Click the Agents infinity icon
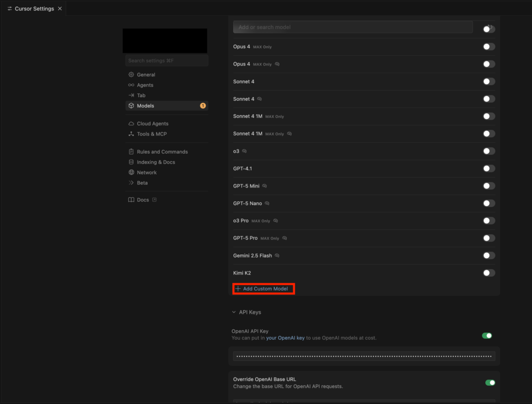This screenshot has height=404, width=532. [131, 85]
